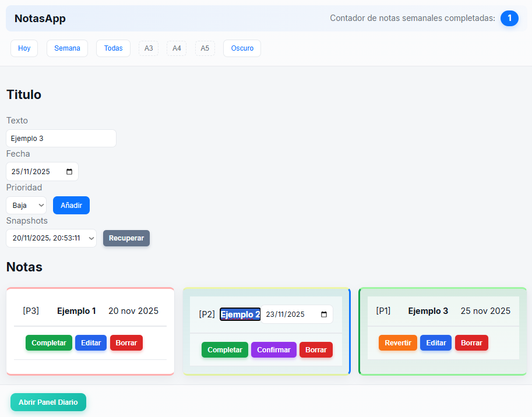This screenshot has height=417, width=532.
Task: Borrar the Ejemplo 1 note
Action: [x=126, y=342]
